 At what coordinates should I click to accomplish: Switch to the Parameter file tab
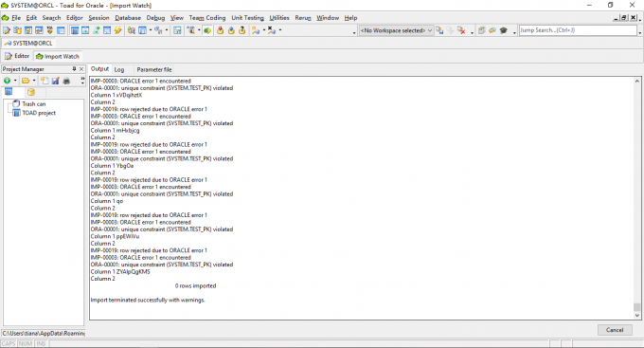pos(154,69)
